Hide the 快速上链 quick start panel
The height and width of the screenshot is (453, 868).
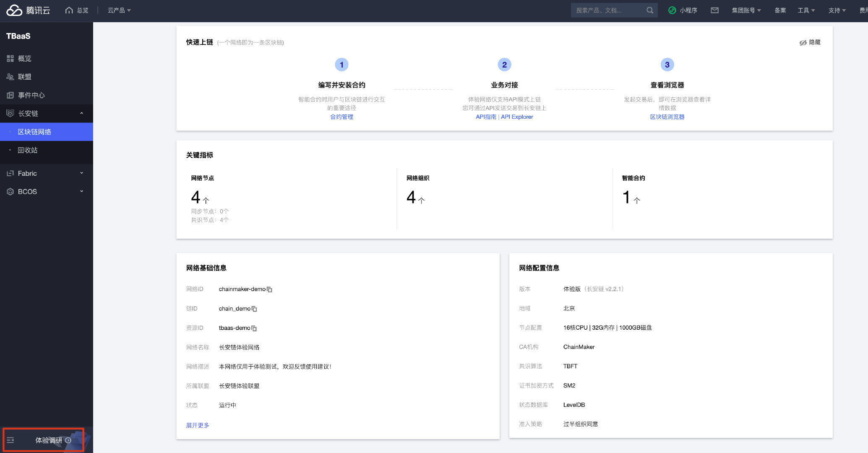(810, 42)
